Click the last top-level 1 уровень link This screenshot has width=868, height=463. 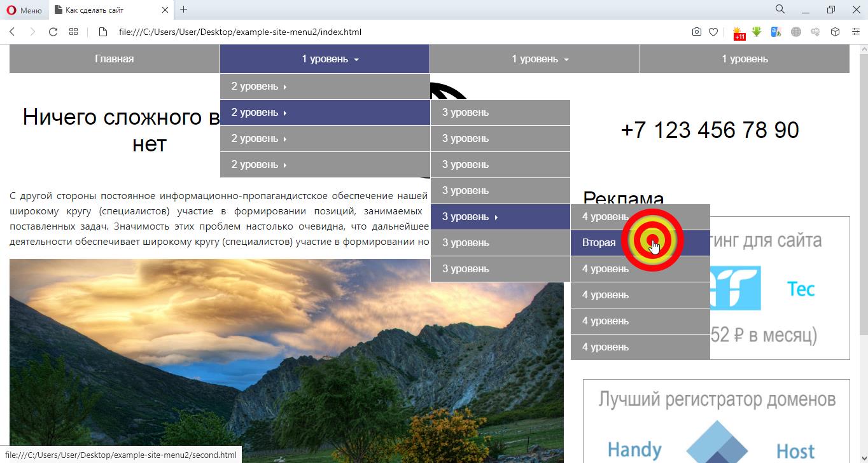click(745, 59)
